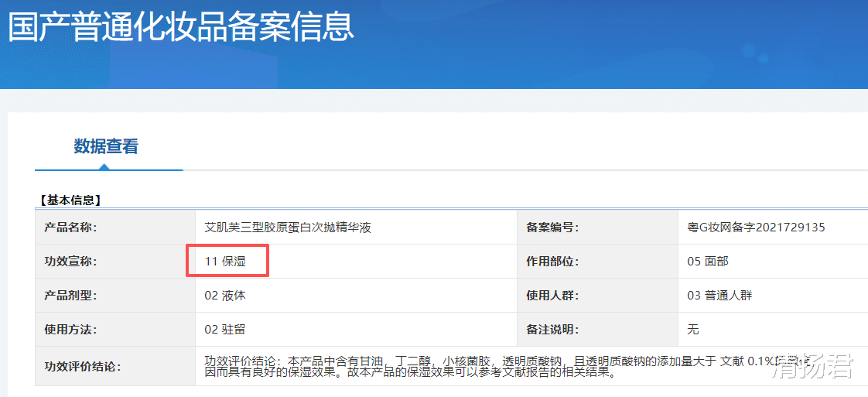This screenshot has height=397, width=868.
Task: Click the 备注说明 label cell
Action: click(x=598, y=330)
